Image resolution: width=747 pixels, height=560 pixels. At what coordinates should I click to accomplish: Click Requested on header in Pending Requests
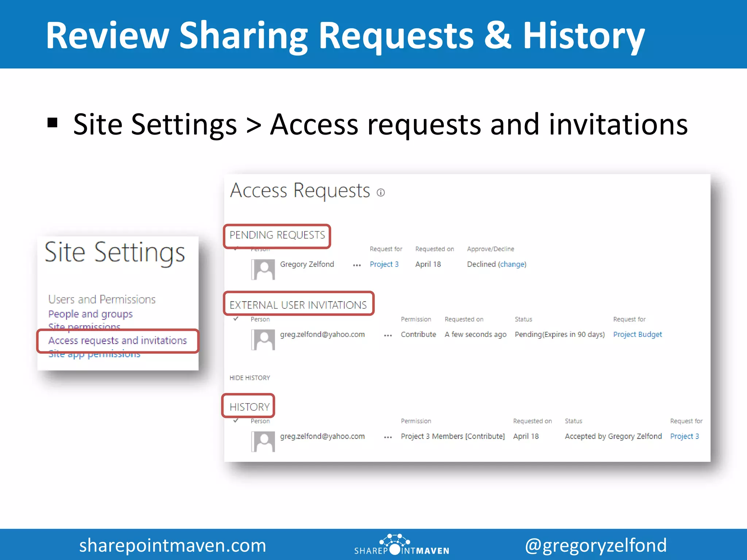[434, 249]
